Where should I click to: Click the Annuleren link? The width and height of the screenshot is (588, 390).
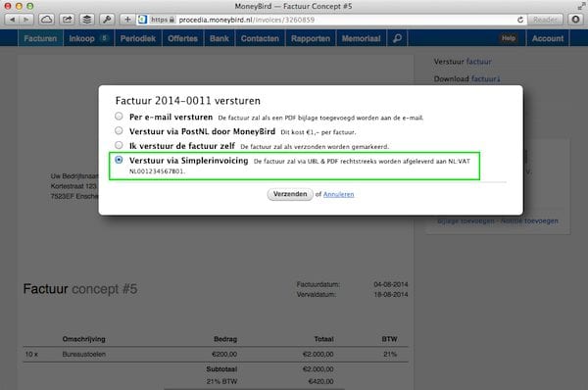(339, 194)
